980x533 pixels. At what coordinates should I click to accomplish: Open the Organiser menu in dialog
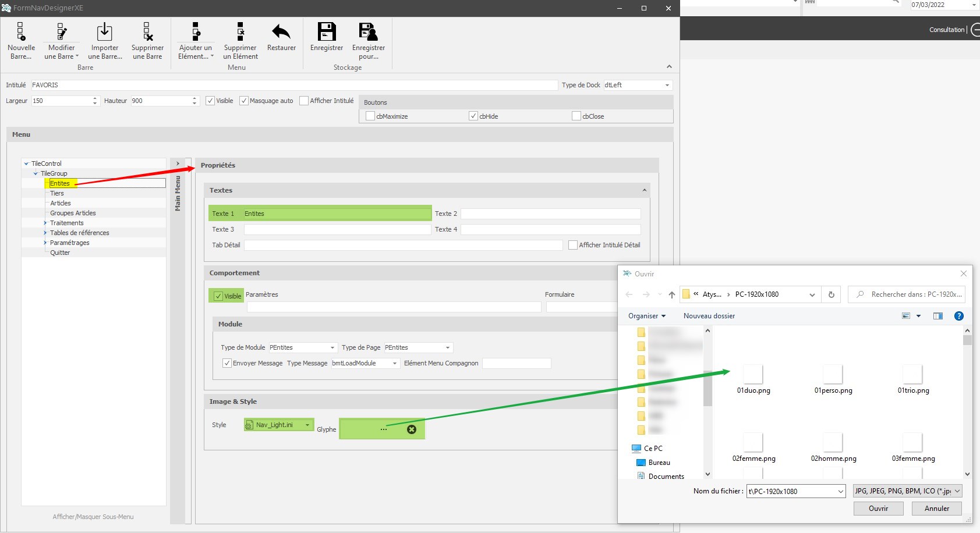[646, 316]
